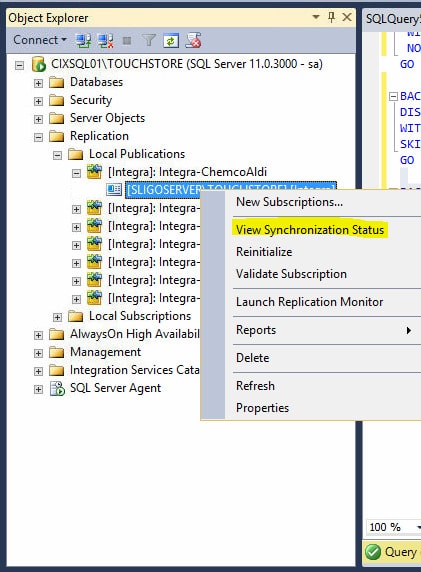Click the Databases folder icon

point(57,82)
